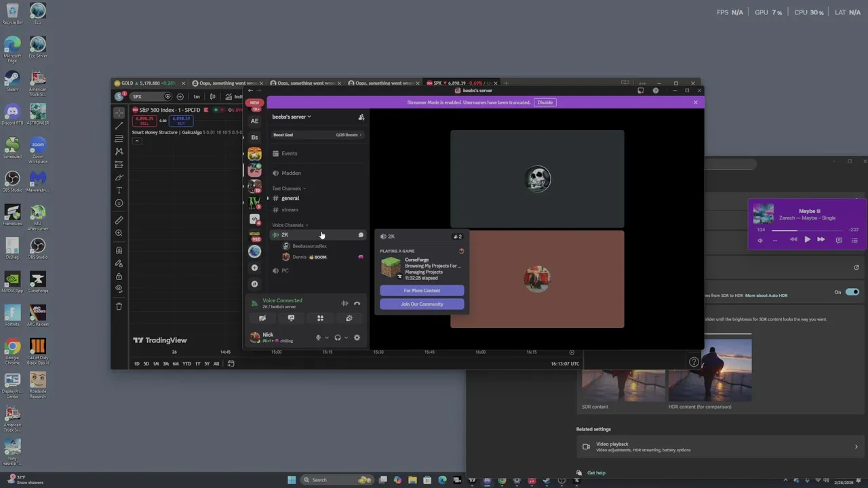This screenshot has width=868, height=488.
Task: Click the For More Content button
Action: pyautogui.click(x=422, y=291)
